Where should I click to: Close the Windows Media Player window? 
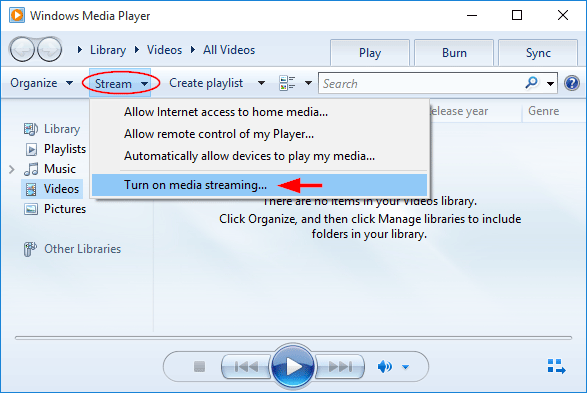pos(563,15)
